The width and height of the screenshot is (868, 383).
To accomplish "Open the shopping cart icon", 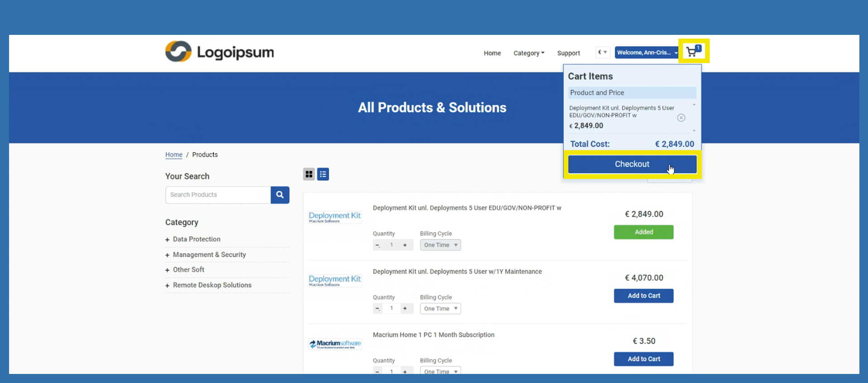I will [692, 52].
